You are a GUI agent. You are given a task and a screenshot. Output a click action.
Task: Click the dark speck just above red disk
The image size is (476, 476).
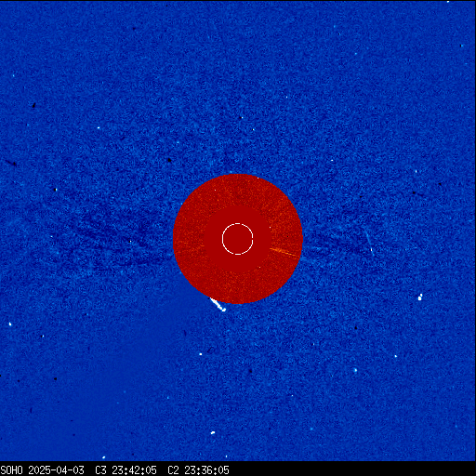point(169,160)
